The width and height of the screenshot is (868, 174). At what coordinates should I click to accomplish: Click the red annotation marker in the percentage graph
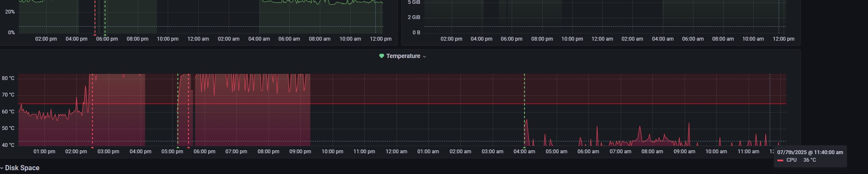[95, 34]
